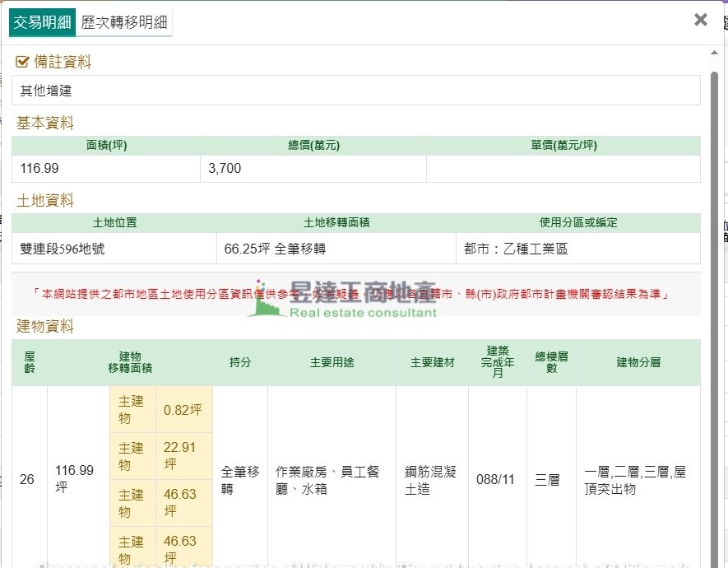Select the 屋齡 column header

coord(30,362)
